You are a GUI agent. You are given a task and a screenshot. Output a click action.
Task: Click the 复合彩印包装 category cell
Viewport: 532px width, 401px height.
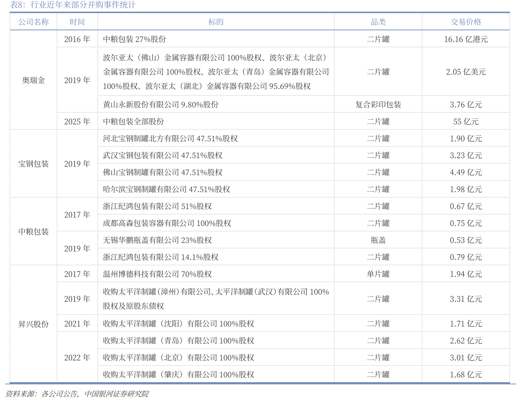378,104
